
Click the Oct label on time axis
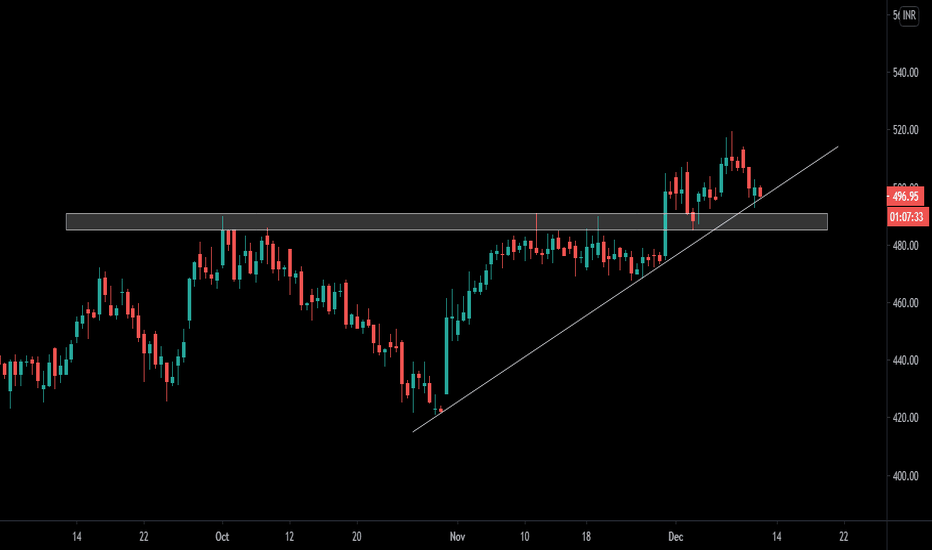pos(222,537)
